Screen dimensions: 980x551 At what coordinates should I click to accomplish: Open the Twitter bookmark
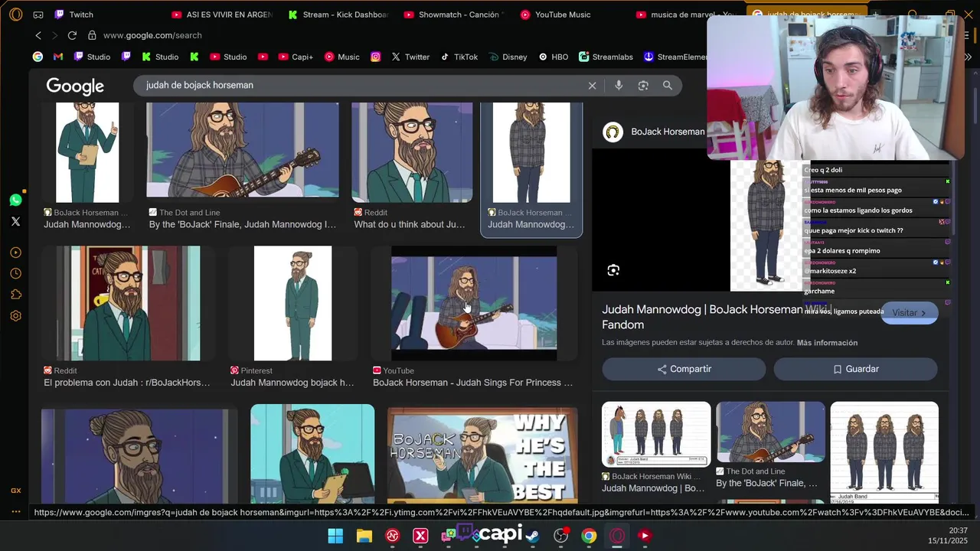pos(410,57)
